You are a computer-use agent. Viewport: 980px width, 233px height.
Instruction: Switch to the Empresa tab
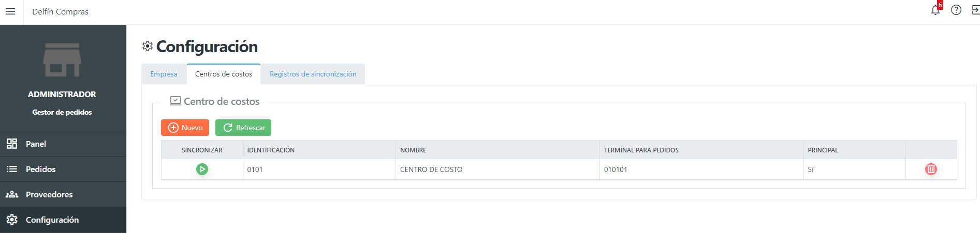click(x=164, y=74)
